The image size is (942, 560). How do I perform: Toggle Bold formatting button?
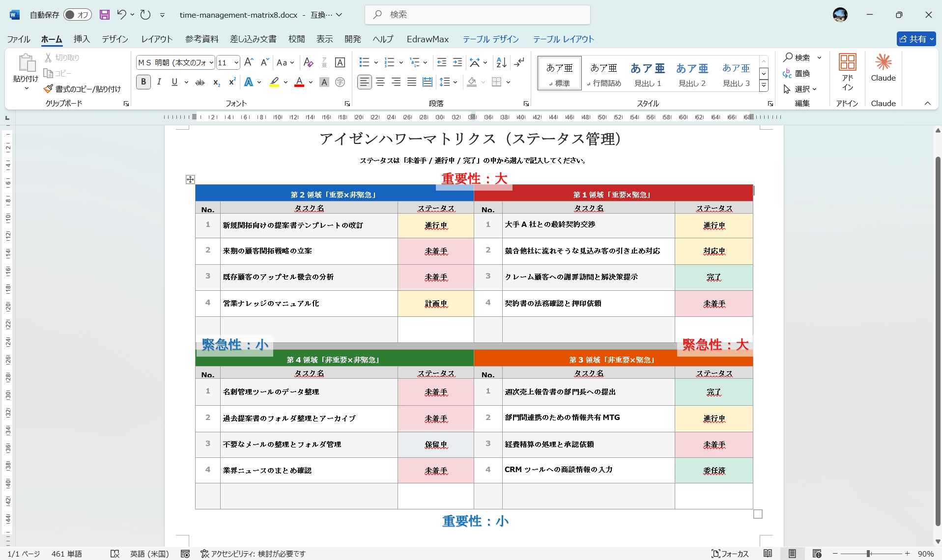pyautogui.click(x=143, y=82)
